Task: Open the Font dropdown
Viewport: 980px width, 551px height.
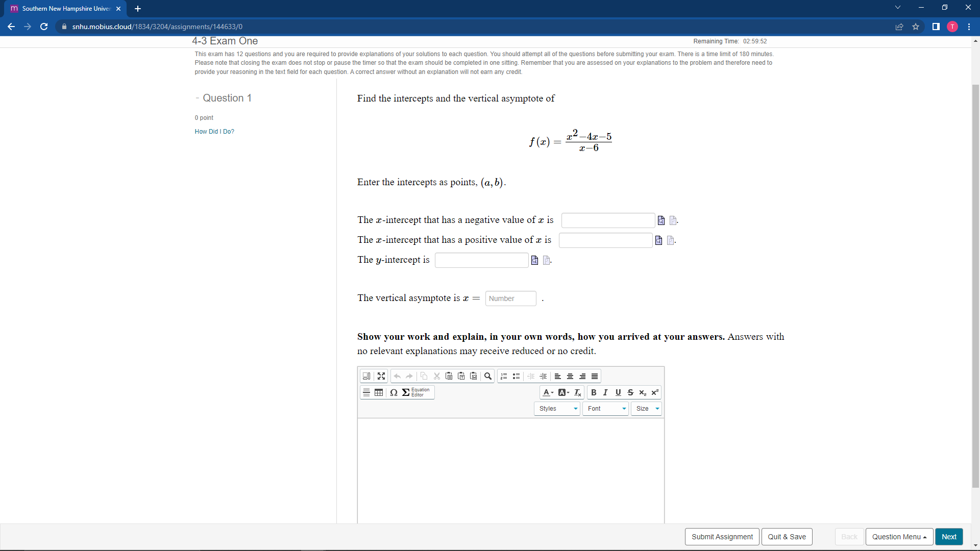Action: pyautogui.click(x=606, y=409)
